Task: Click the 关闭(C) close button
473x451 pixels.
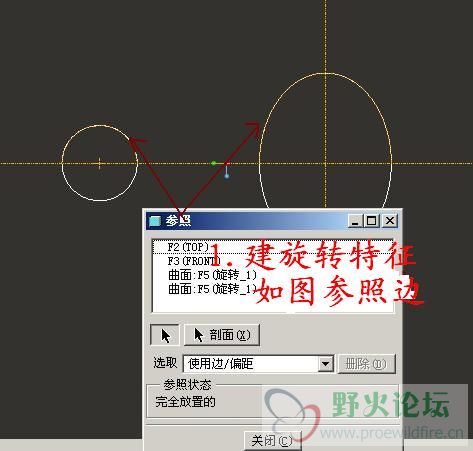Action: [273, 441]
